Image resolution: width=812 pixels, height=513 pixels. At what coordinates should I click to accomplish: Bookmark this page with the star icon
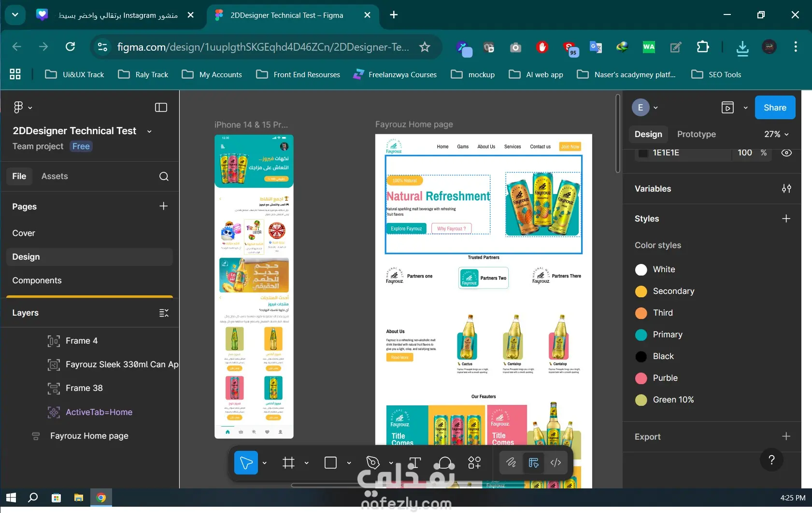point(425,47)
